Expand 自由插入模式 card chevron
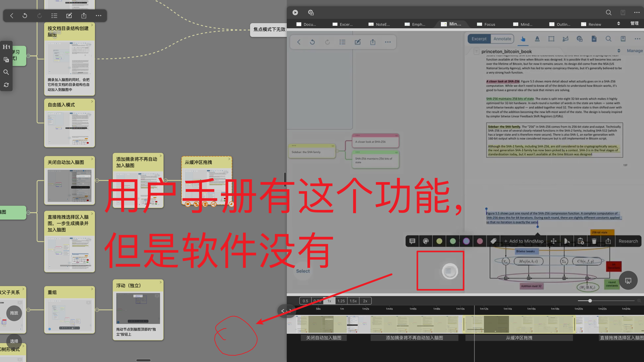Viewport: 644px width, 362px height. [92, 101]
